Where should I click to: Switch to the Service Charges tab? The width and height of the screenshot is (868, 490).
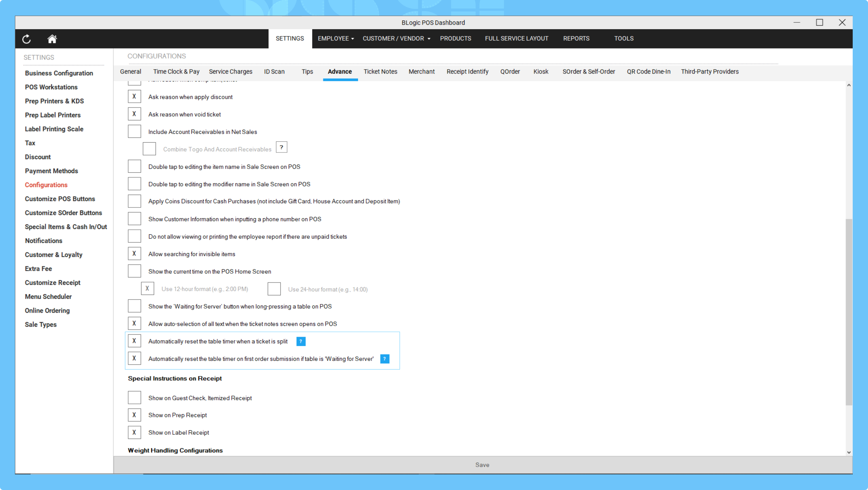click(231, 72)
